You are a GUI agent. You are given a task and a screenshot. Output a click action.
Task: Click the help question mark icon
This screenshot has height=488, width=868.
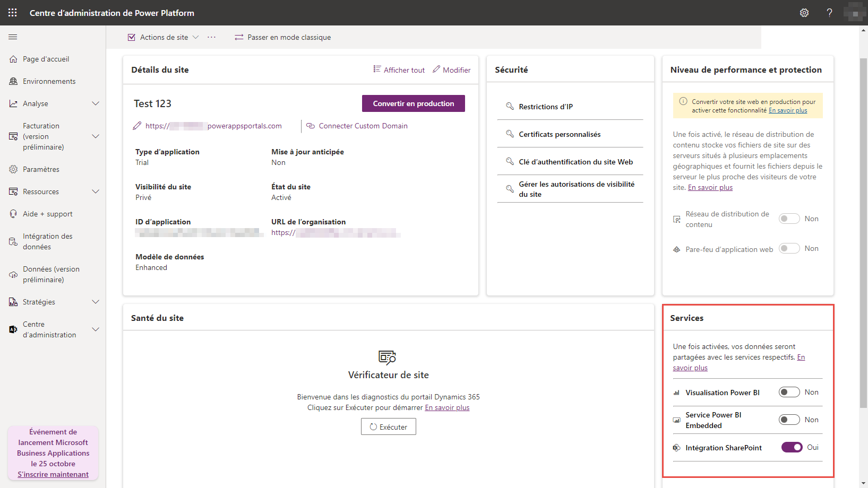829,13
